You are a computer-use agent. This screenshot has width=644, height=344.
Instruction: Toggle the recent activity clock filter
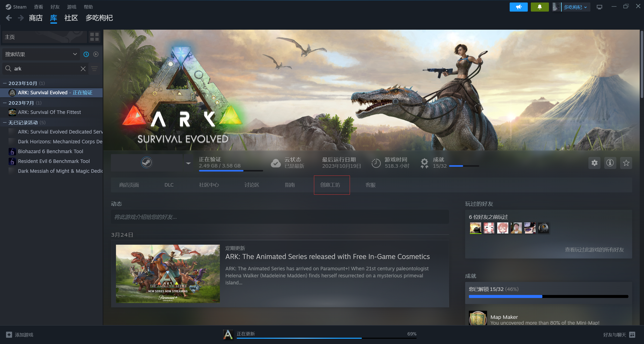pyautogui.click(x=86, y=54)
